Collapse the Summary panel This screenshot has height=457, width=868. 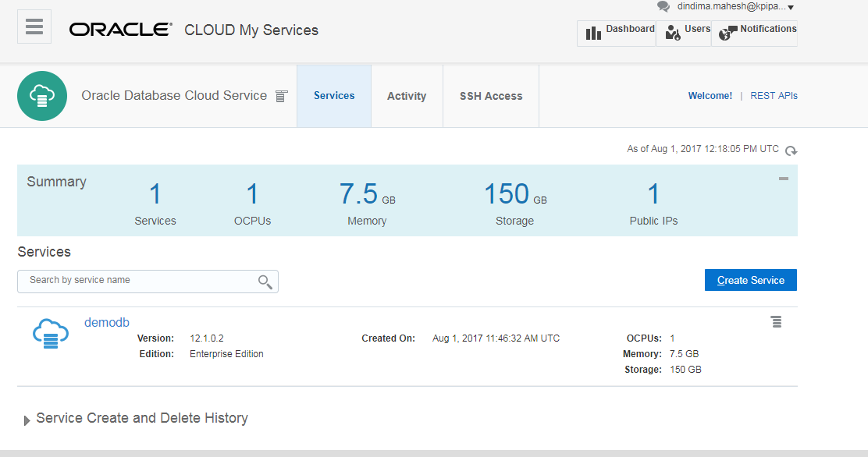point(783,179)
